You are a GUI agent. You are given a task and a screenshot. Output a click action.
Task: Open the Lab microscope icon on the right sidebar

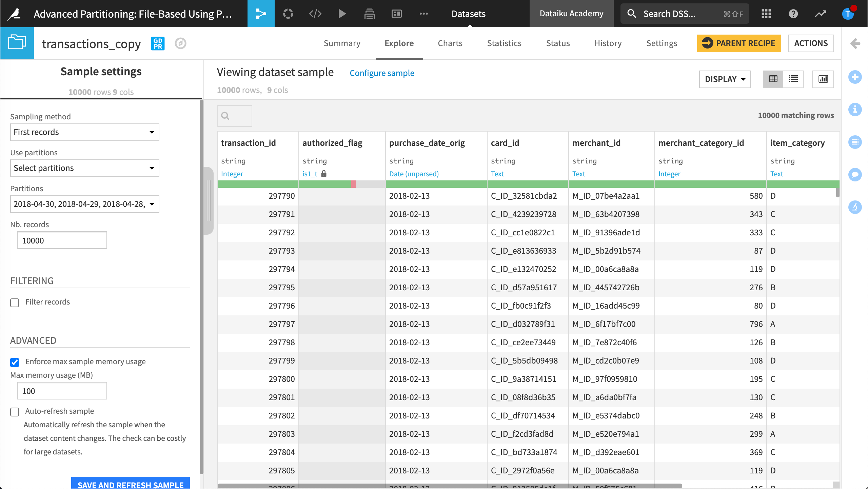(855, 207)
